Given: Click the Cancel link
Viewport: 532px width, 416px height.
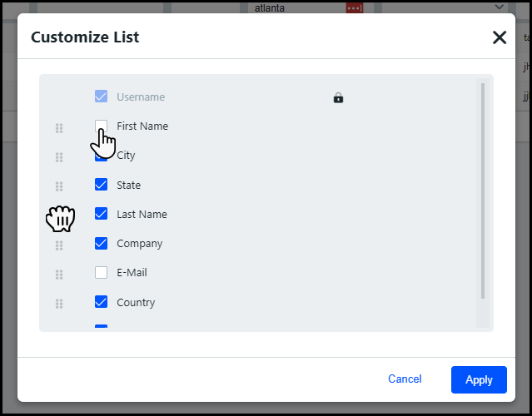Looking at the screenshot, I should tap(405, 379).
